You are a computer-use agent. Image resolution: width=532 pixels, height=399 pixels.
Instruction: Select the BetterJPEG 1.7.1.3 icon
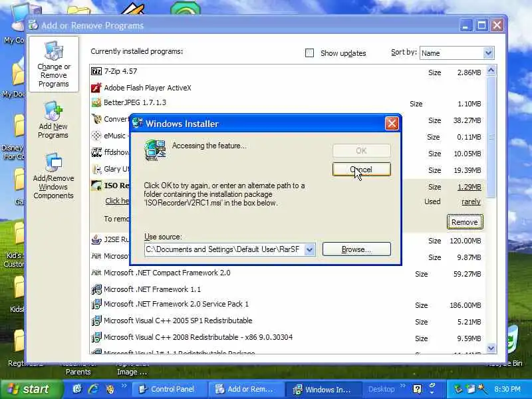pyautogui.click(x=96, y=102)
